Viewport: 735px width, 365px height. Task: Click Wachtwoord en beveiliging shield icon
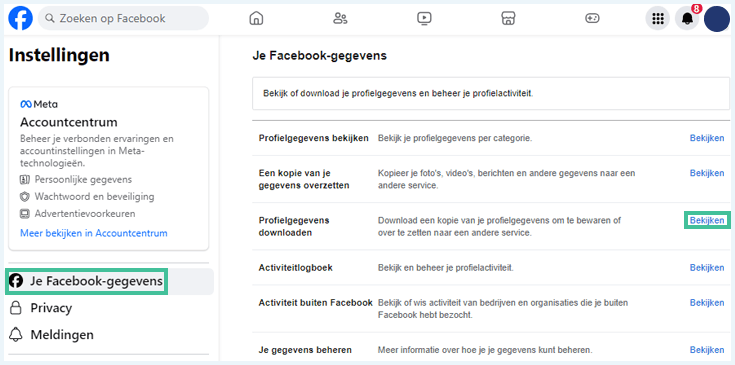click(x=25, y=197)
